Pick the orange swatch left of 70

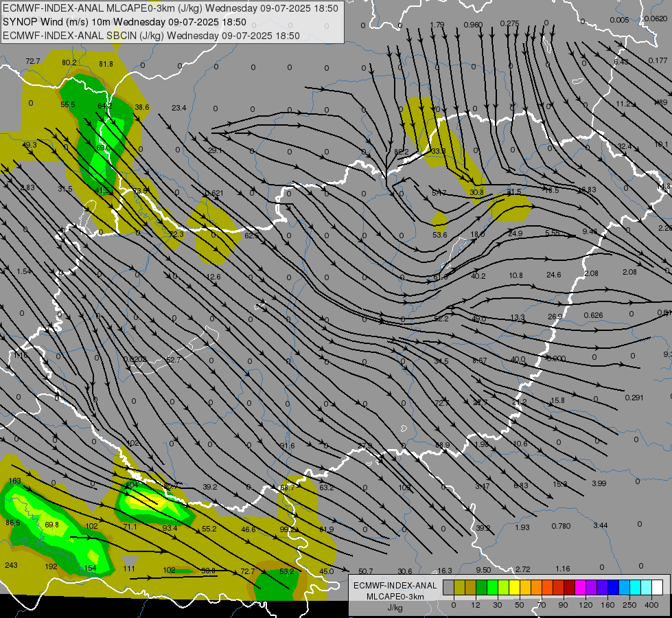537,588
